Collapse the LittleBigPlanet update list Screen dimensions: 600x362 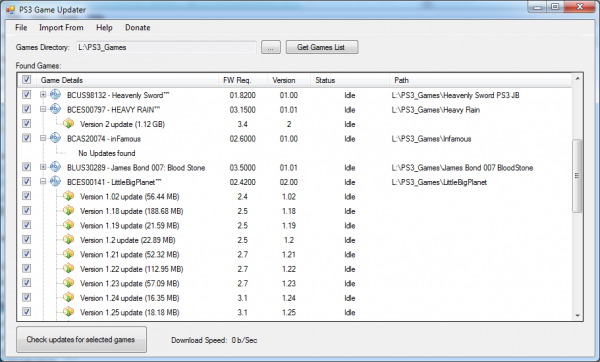43,181
